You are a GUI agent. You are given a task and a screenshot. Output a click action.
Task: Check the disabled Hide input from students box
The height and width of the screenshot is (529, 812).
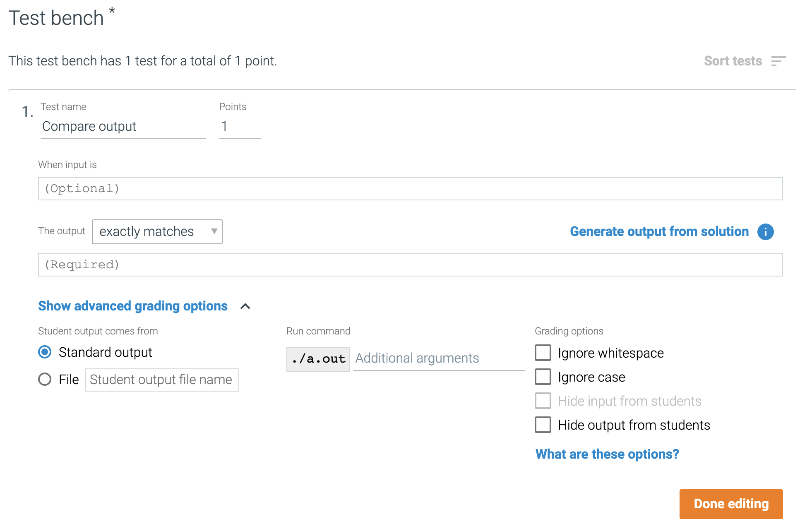[x=543, y=401]
